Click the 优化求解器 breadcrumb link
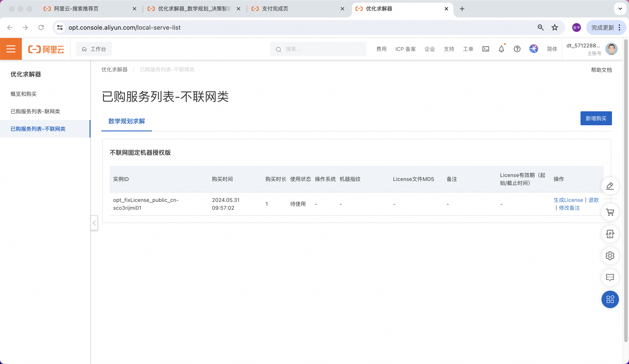 click(114, 70)
